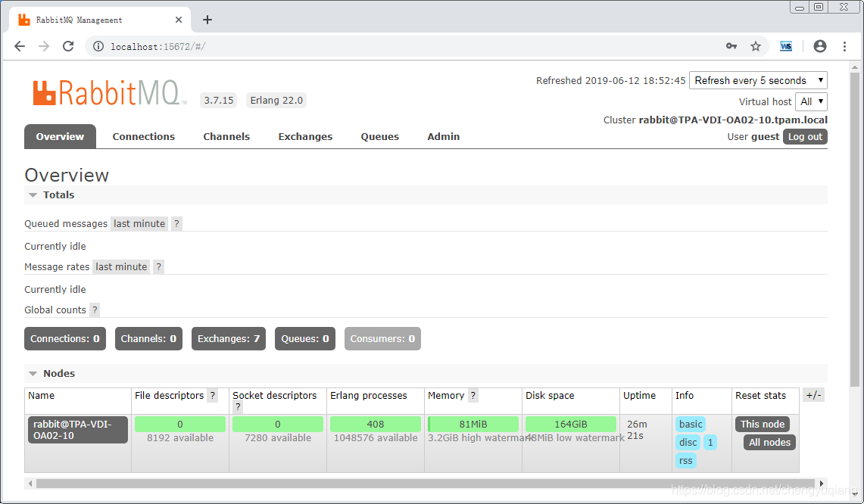This screenshot has height=504, width=864.
Task: Switch to the Channels tab
Action: (226, 137)
